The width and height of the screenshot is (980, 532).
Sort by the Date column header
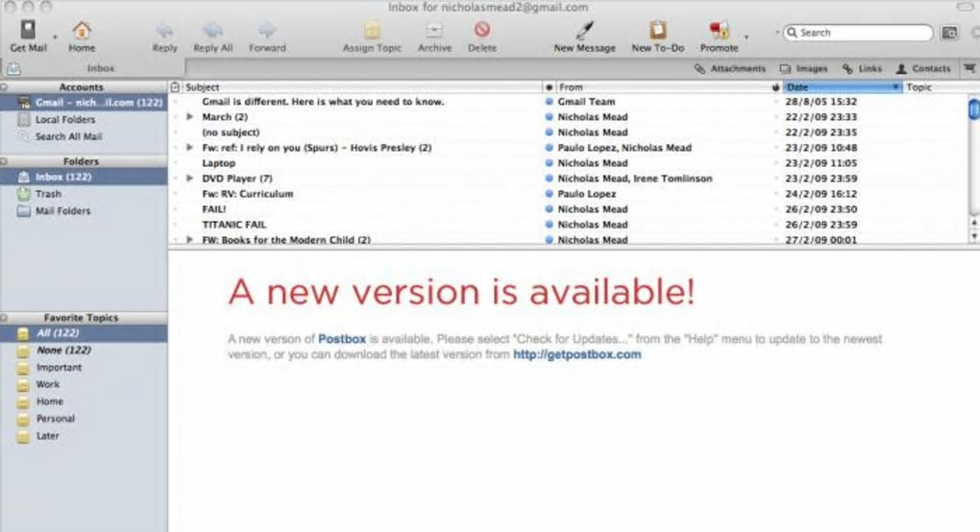point(842,87)
